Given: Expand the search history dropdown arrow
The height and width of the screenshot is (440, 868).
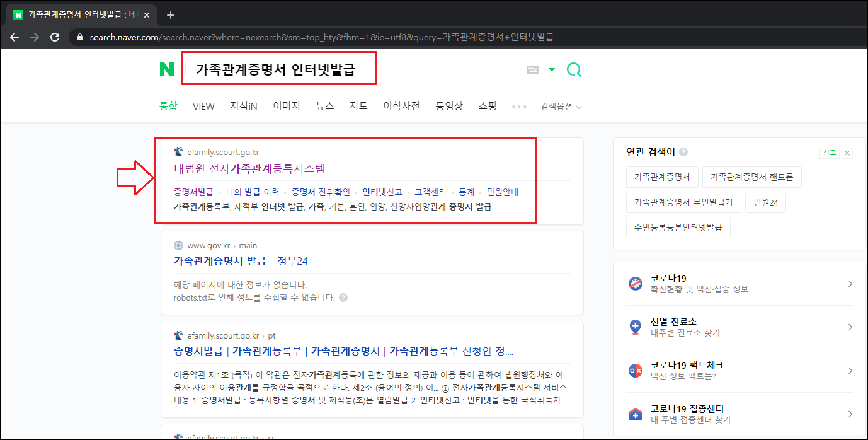Looking at the screenshot, I should (x=552, y=70).
